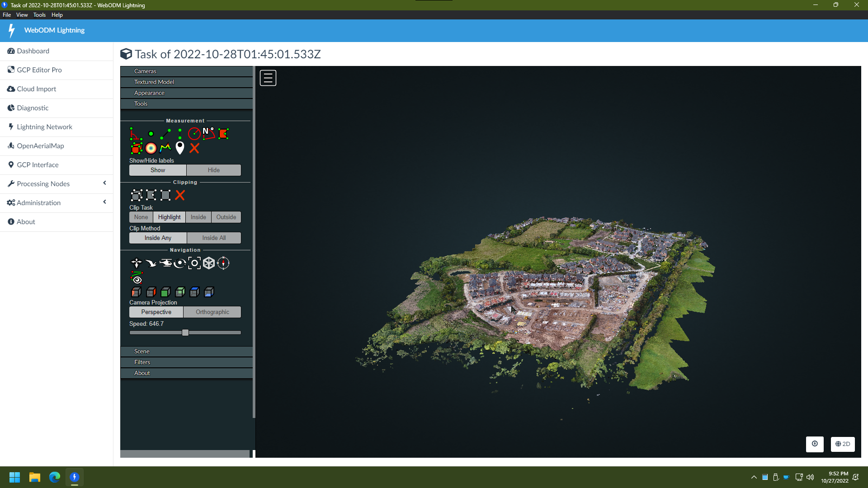Expand the Scene panel

pyautogui.click(x=186, y=351)
